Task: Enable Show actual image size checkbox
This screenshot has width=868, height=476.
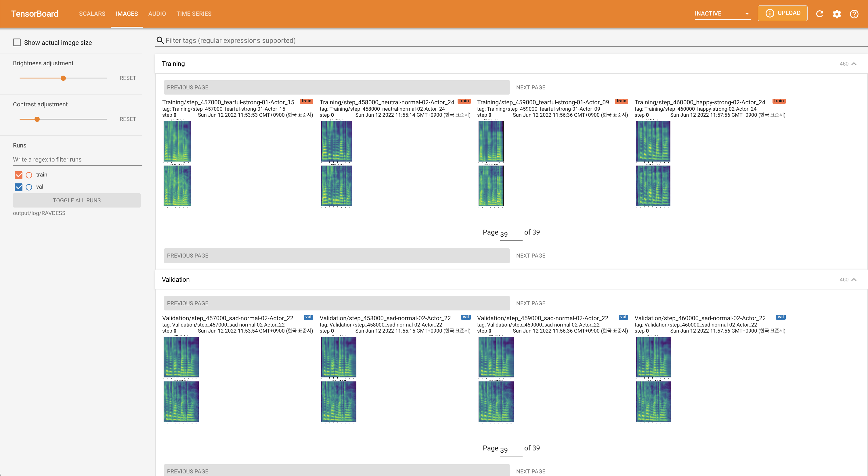Action: (x=17, y=43)
